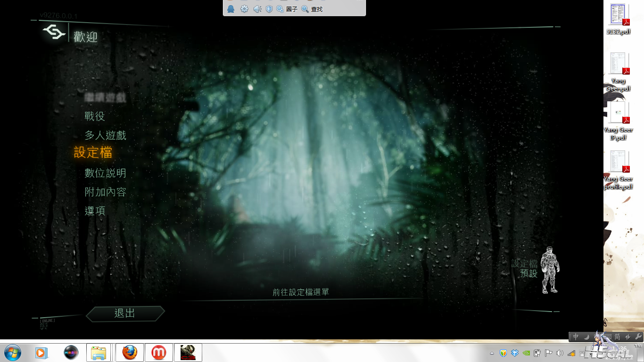
Task: Open Windows Explorer from taskbar
Action: coord(99,353)
